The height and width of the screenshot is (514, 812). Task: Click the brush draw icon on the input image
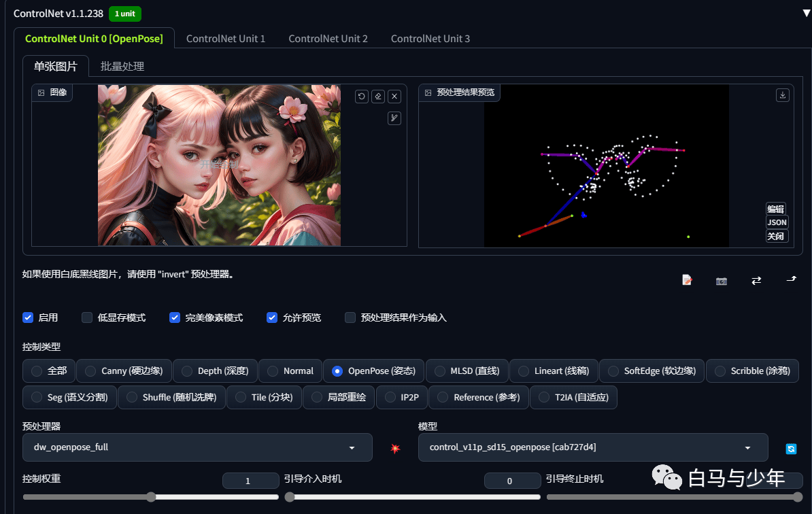(x=394, y=118)
